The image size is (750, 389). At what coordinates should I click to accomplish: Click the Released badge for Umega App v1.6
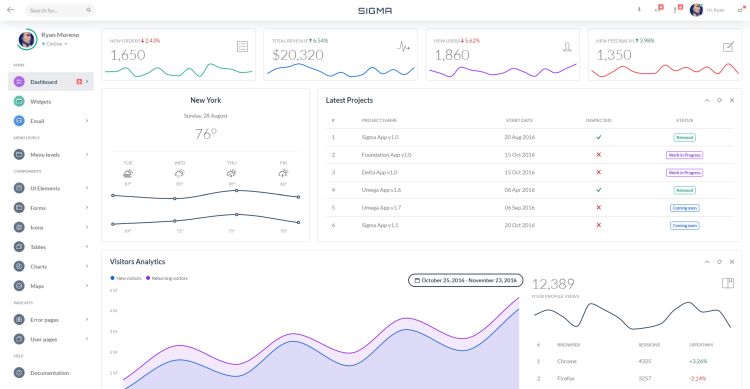coord(684,190)
